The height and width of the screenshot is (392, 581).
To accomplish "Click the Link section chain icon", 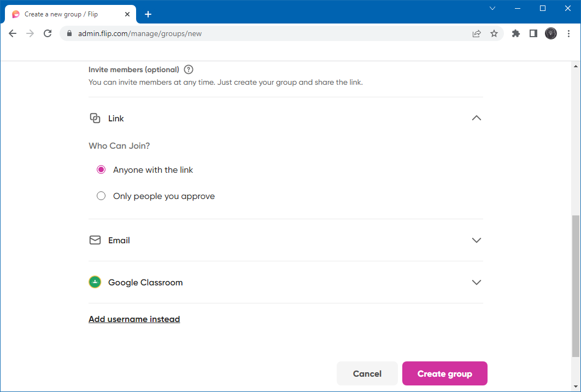I will pos(95,118).
